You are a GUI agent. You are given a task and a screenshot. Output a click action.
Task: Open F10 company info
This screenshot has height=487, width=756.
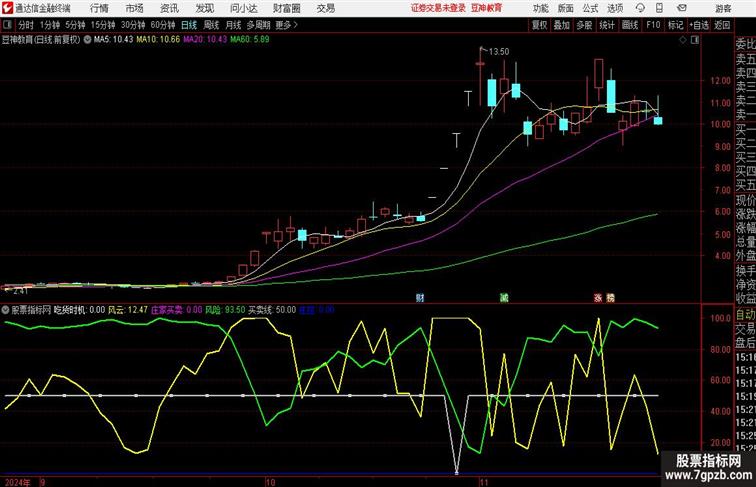pyautogui.click(x=653, y=25)
